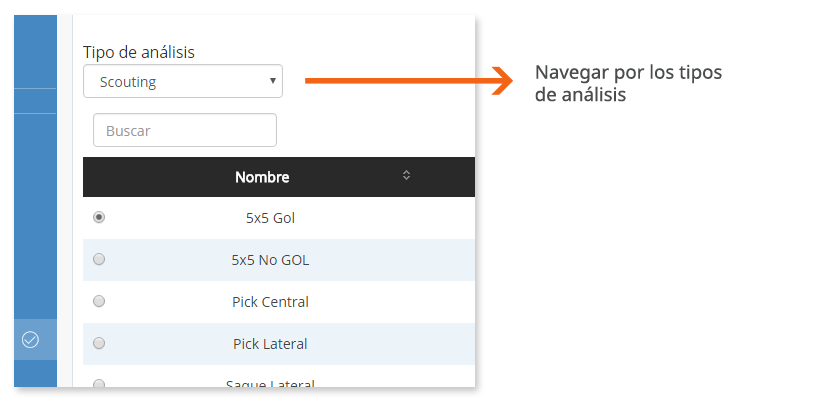
Task: Click the Pick Central row name
Action: click(270, 302)
